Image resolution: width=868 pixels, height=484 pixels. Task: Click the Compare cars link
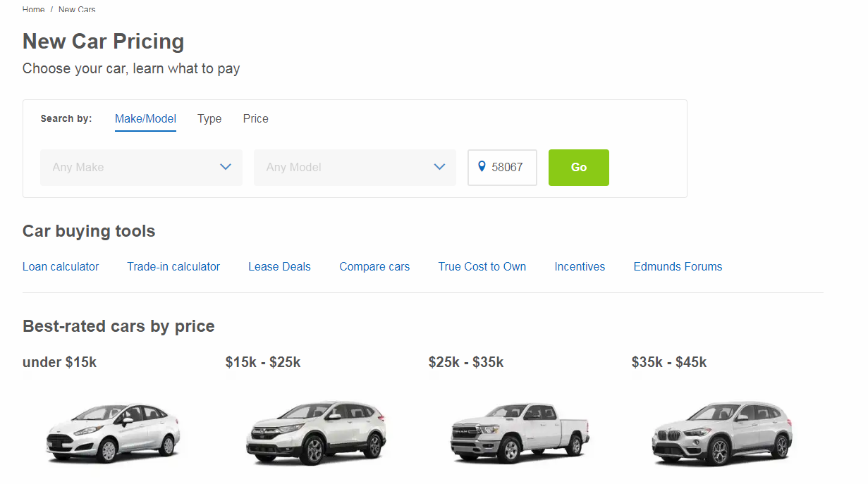click(x=374, y=267)
